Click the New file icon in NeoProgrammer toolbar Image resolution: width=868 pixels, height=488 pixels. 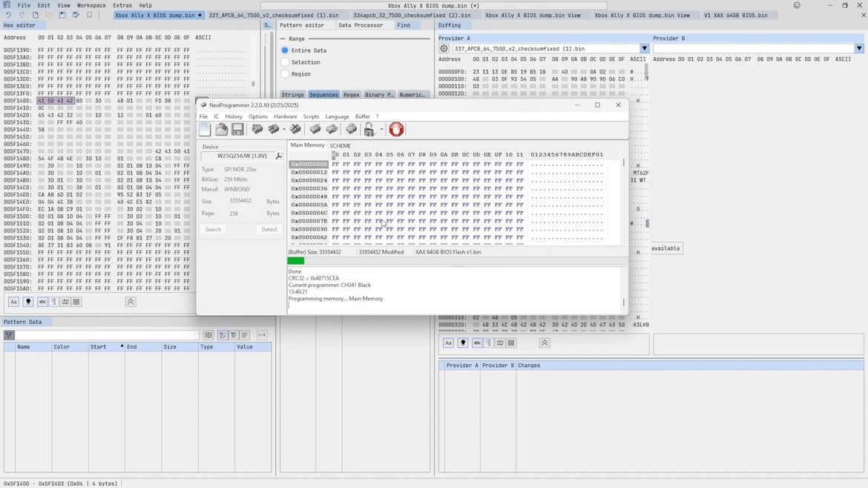point(206,129)
